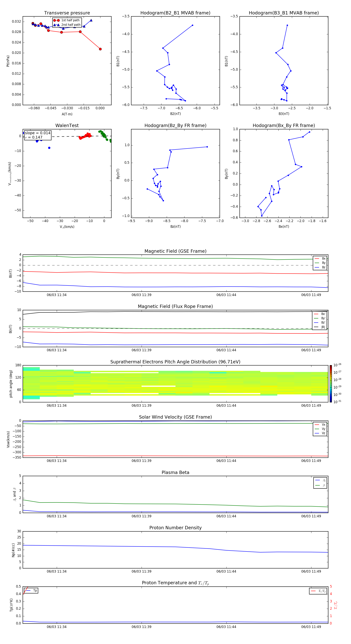This screenshot has width=351, height=644.
Task: Click the "Transverse pressure" plot title
Action: 67,13
